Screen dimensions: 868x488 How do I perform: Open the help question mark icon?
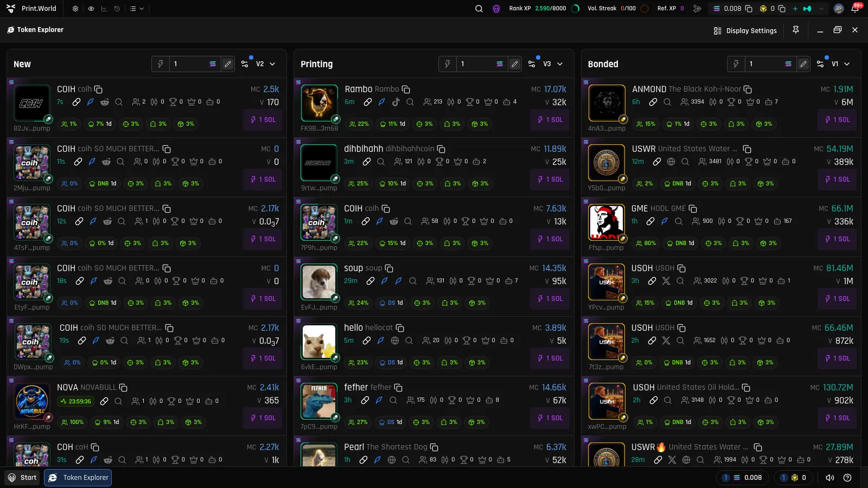[847, 478]
